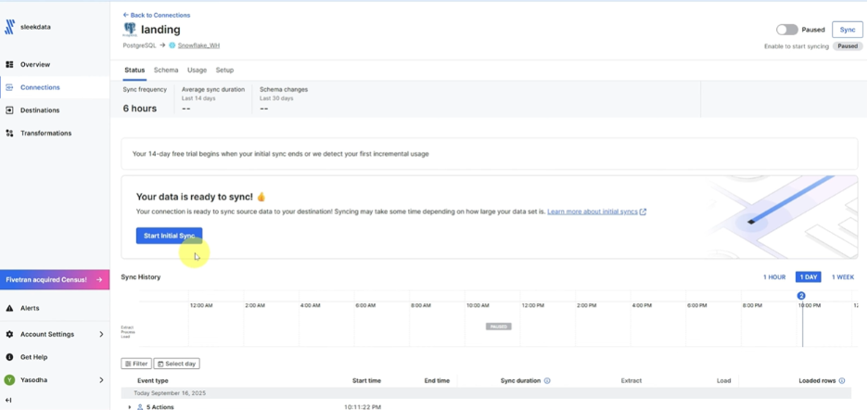Click the Extract column header

tap(632, 380)
